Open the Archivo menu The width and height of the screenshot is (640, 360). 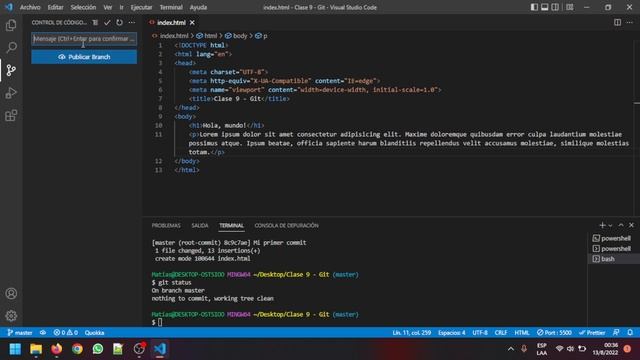pos(30,7)
